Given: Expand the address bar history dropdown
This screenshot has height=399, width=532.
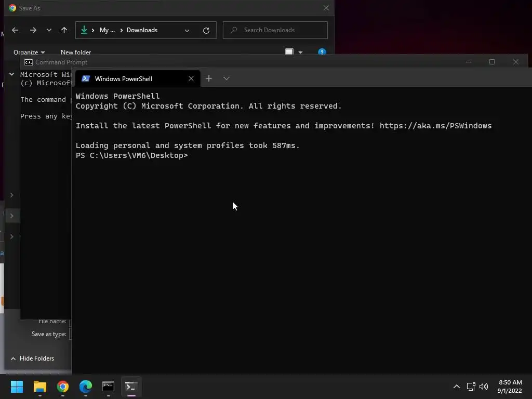Looking at the screenshot, I should click(x=187, y=31).
